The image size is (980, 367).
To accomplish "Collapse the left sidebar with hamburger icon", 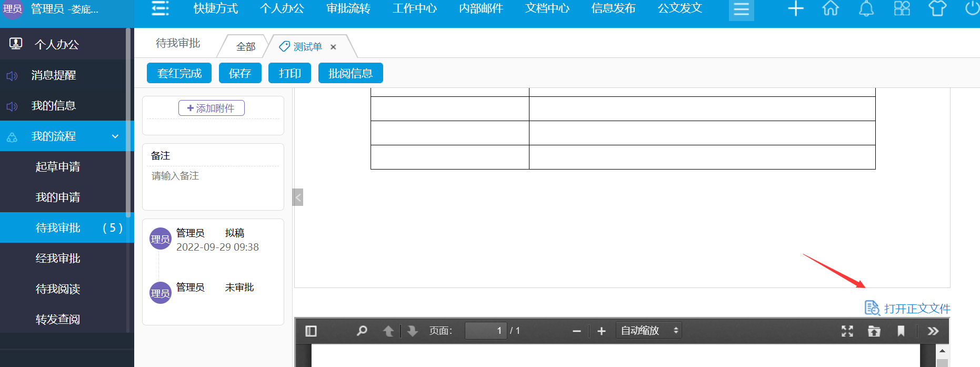I will (160, 8).
